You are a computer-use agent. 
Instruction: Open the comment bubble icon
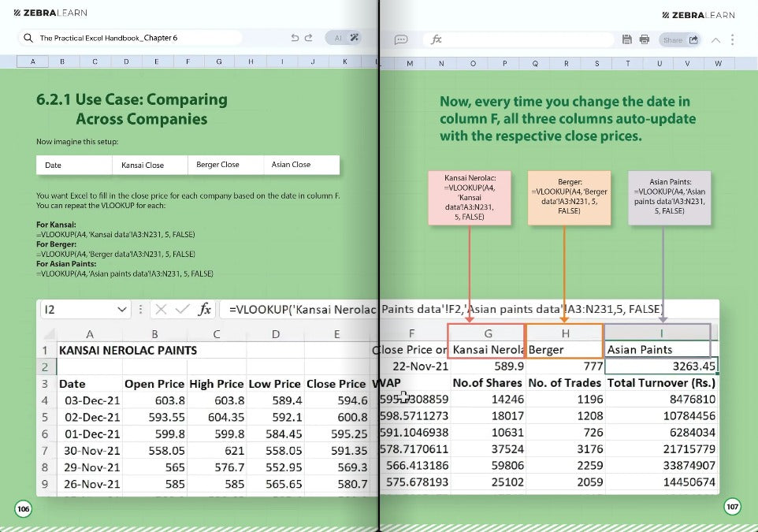click(x=401, y=39)
